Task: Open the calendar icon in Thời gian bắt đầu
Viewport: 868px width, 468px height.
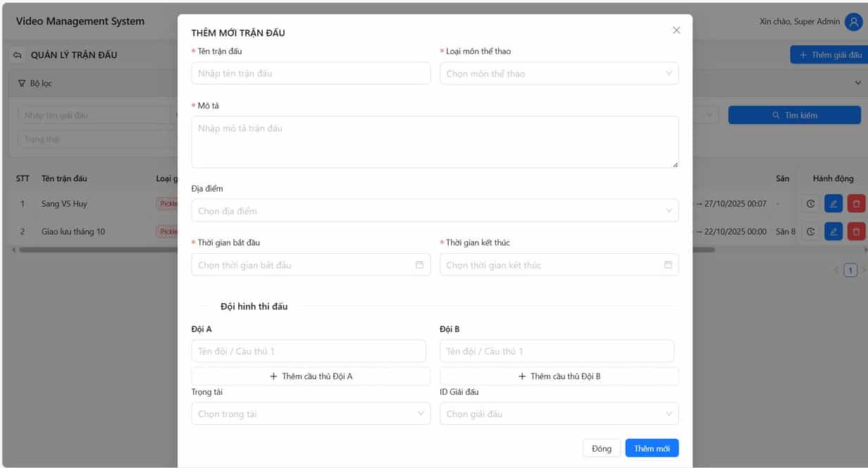Action: coord(419,265)
